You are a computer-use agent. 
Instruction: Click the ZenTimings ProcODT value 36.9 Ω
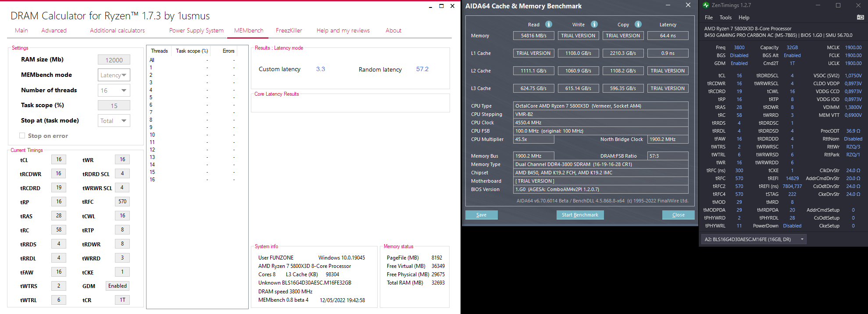(x=853, y=131)
